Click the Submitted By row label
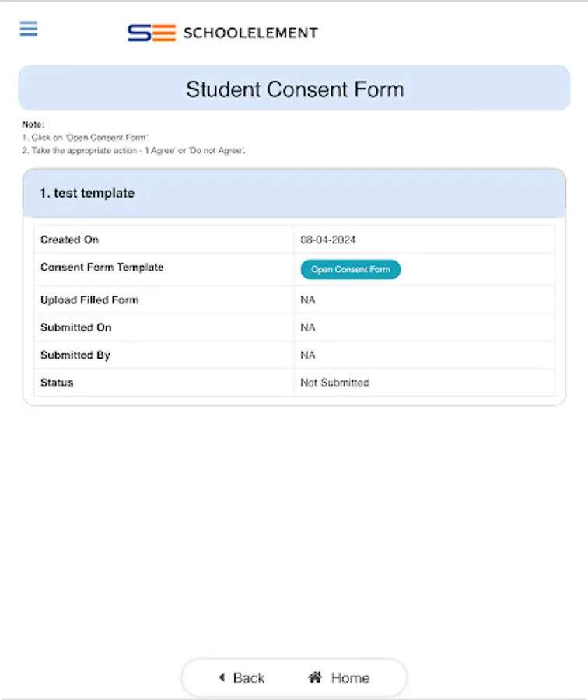The image size is (588, 700). click(x=75, y=355)
